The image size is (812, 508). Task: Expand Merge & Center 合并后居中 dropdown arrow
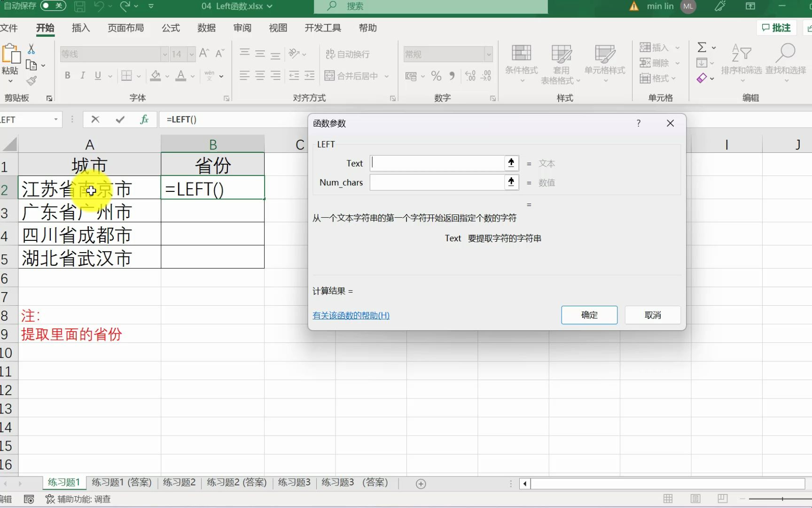point(387,76)
